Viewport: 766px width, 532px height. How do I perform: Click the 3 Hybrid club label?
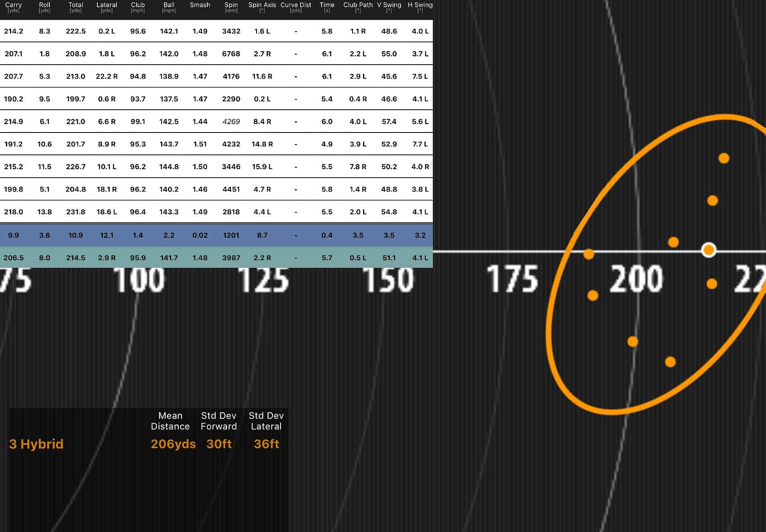36,444
